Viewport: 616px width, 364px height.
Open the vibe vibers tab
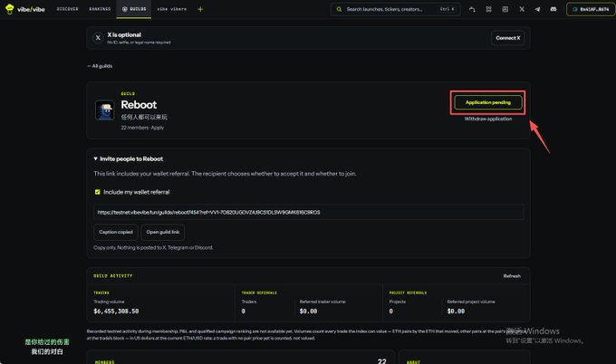(x=172, y=9)
